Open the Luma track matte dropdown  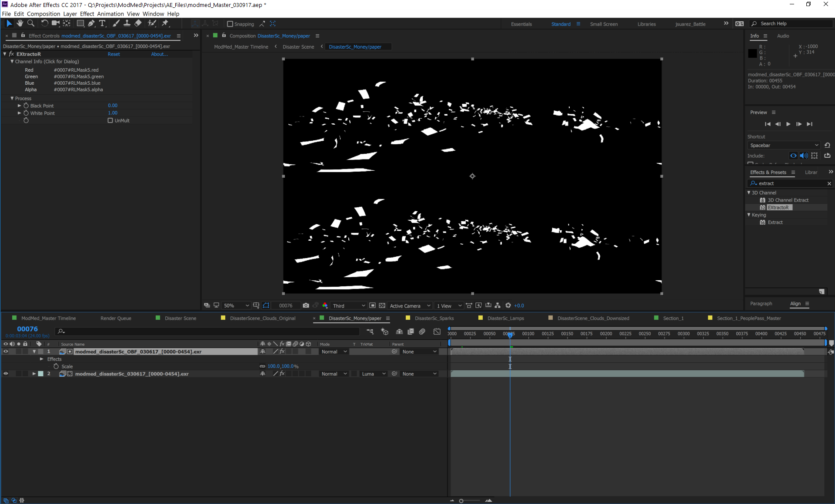pyautogui.click(x=374, y=374)
